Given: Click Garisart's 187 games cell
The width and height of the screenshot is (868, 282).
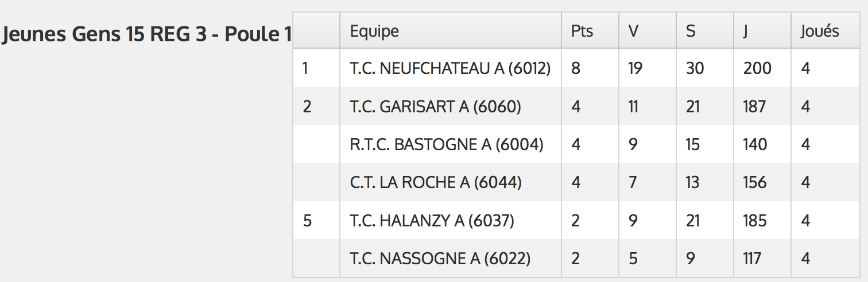Looking at the screenshot, I should (762, 107).
